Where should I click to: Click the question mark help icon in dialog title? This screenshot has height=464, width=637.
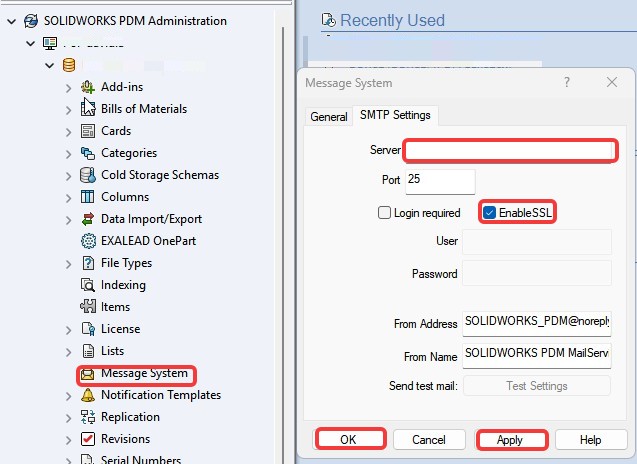pos(567,82)
